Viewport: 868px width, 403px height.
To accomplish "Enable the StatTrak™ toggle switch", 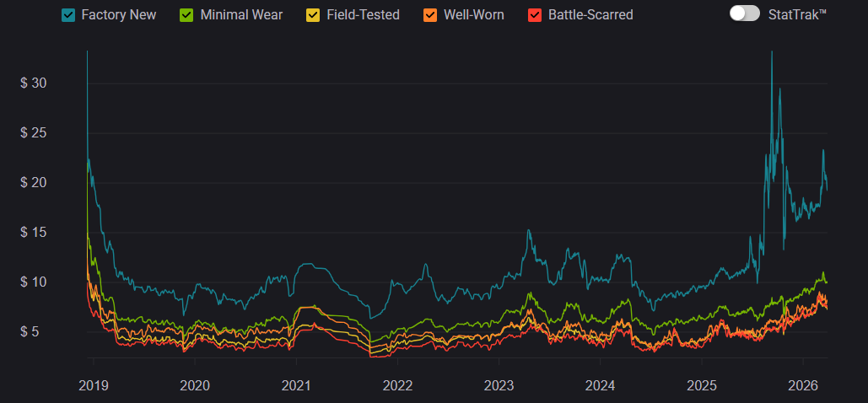I will tap(745, 13).
